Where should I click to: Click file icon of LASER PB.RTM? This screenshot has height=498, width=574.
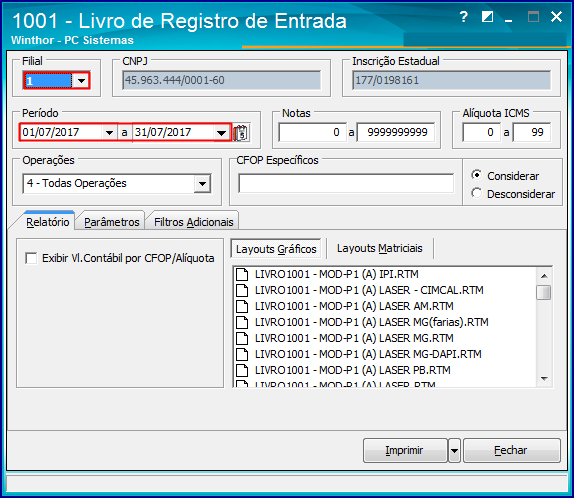[x=242, y=370]
